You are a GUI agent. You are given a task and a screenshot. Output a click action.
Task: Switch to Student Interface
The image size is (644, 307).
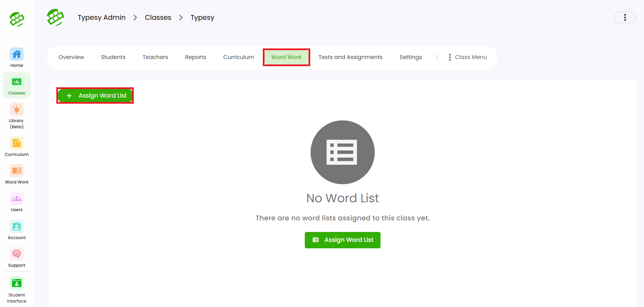(x=17, y=290)
